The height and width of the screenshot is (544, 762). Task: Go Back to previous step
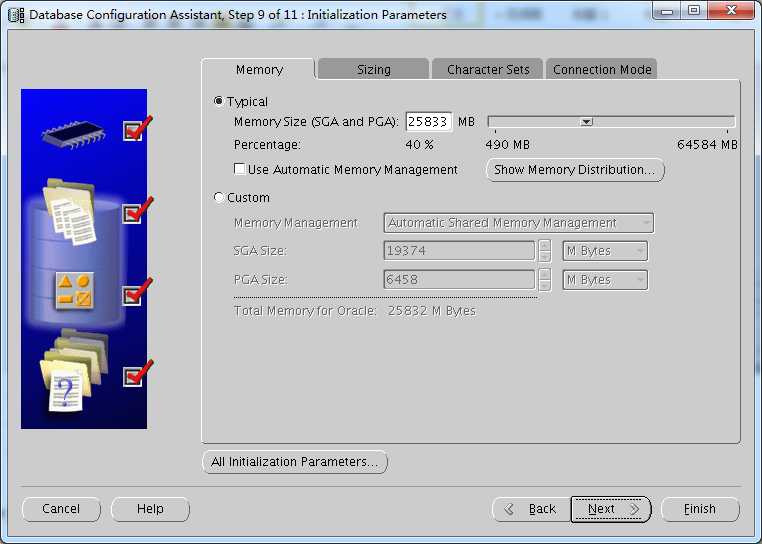pyautogui.click(x=532, y=509)
